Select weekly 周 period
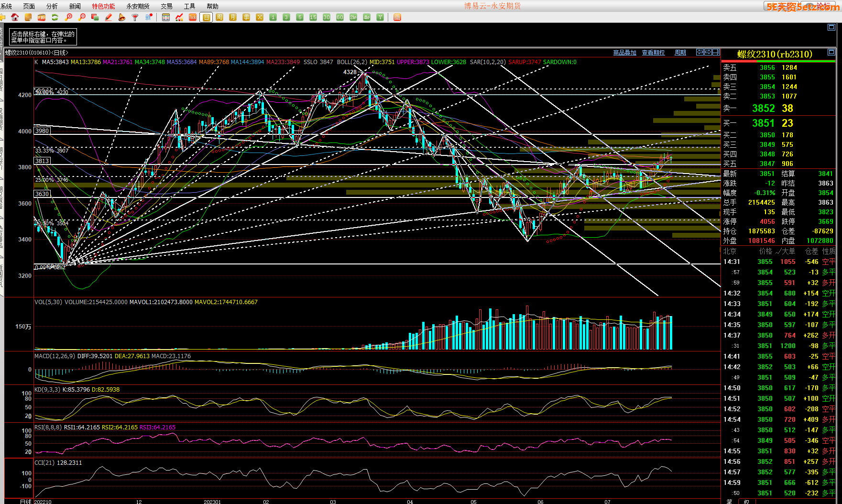The width and height of the screenshot is (842, 504). (219, 17)
